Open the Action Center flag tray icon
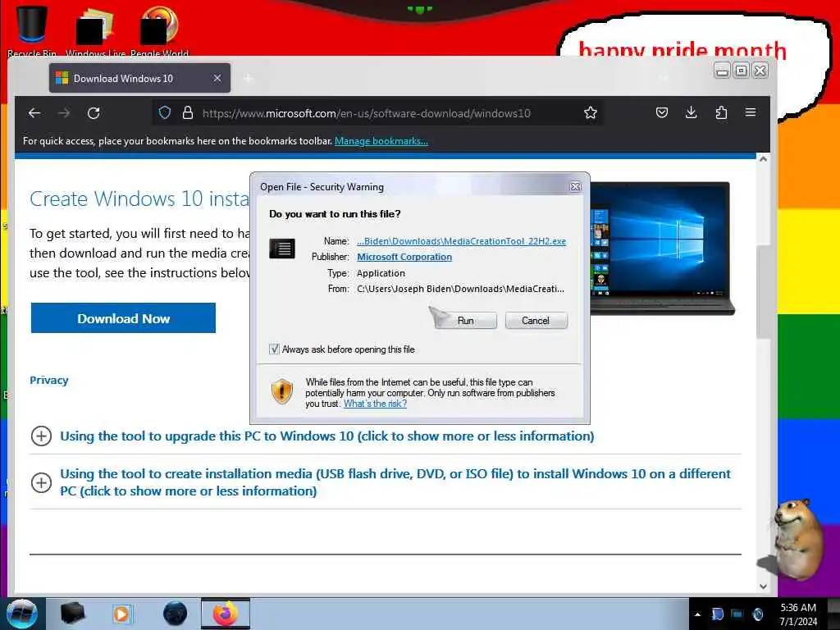Image resolution: width=840 pixels, height=630 pixels. point(717,614)
